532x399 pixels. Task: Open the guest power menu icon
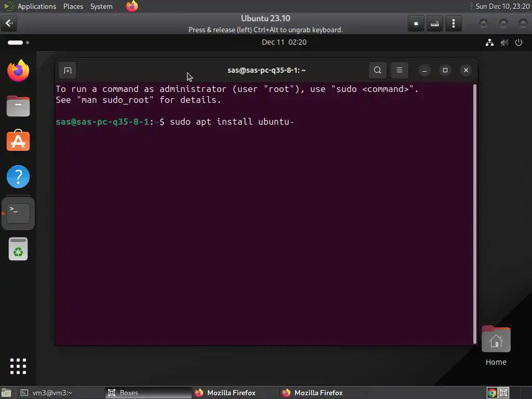tap(519, 43)
